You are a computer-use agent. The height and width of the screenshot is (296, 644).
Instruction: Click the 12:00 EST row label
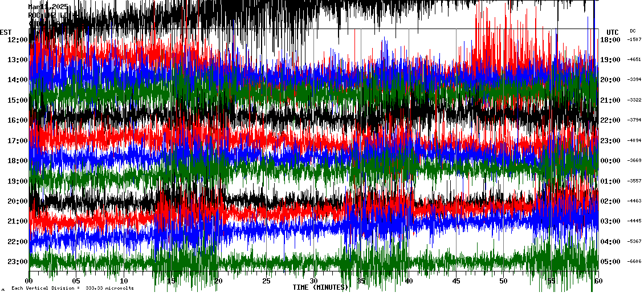(x=17, y=39)
